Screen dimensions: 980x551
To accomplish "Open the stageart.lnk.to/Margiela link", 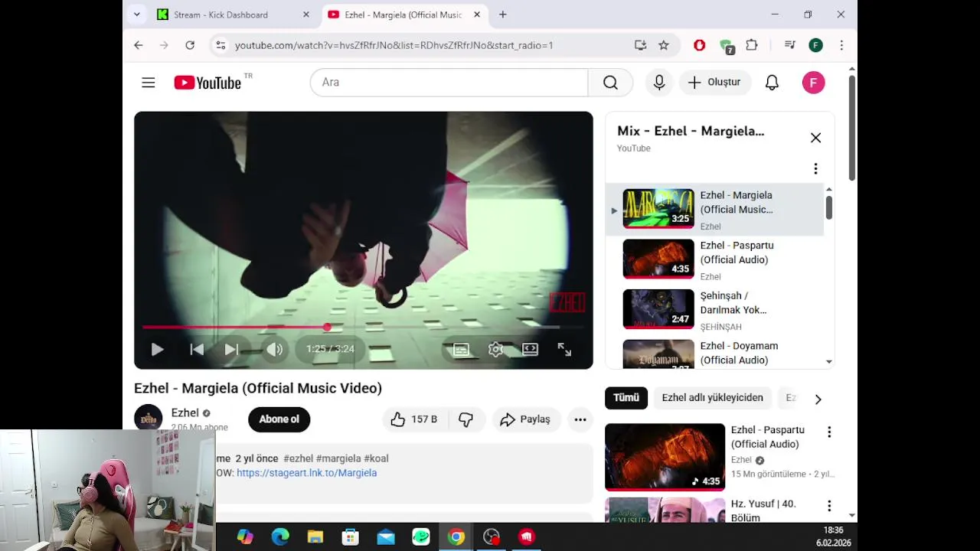I will pyautogui.click(x=306, y=473).
